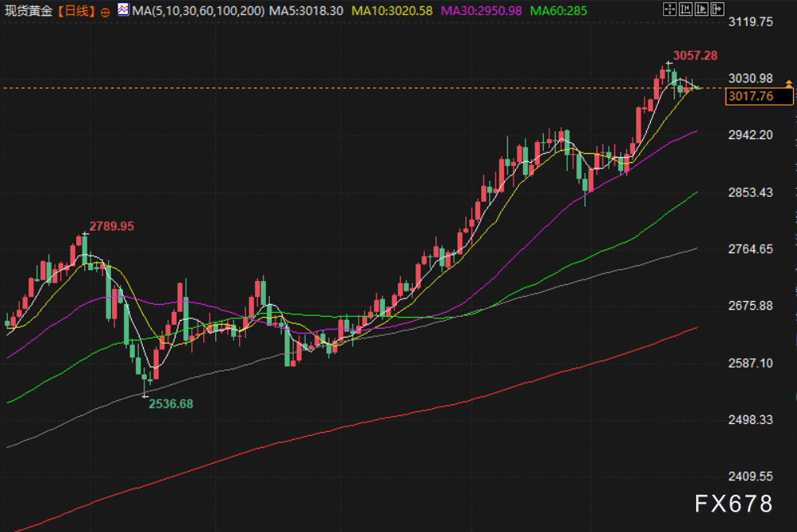Viewport: 797px width, 532px height.
Task: Click the crosshair cursor icon in chart toolbar
Action: (669, 10)
